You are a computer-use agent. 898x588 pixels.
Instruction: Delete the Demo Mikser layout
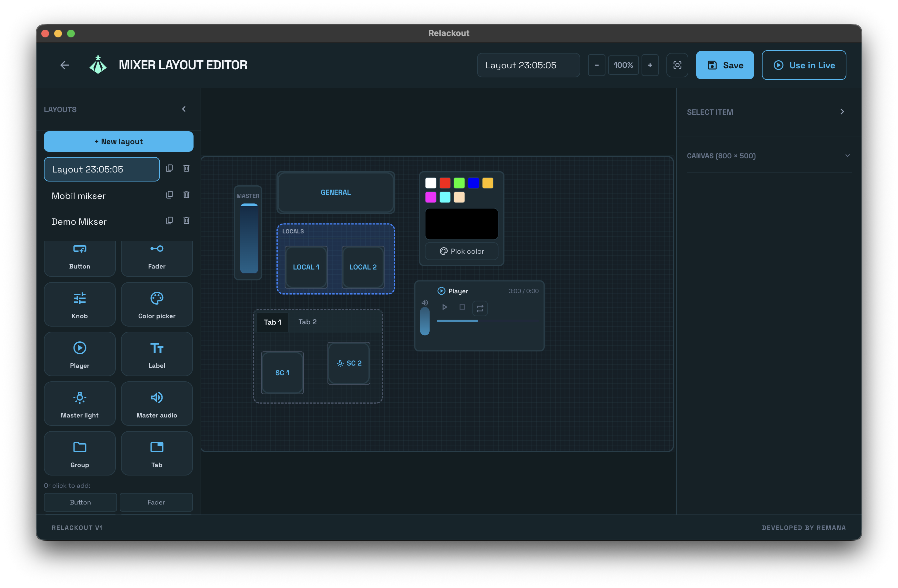[186, 220]
